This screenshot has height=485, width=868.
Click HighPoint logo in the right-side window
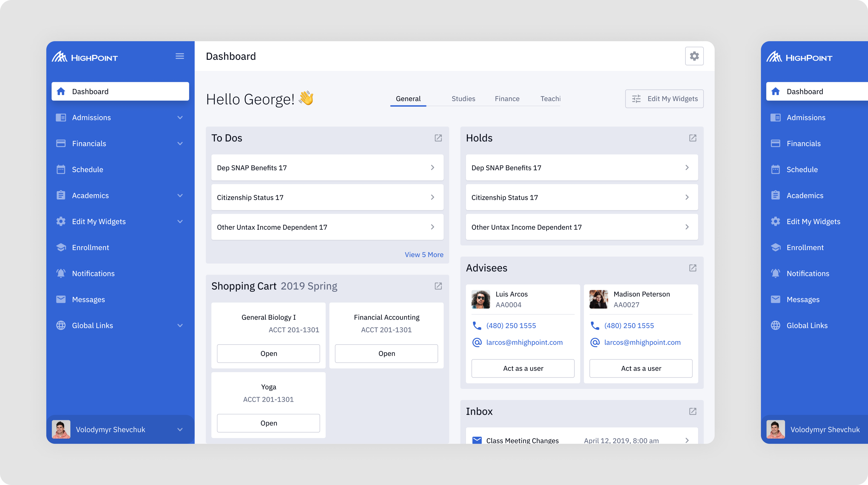(x=799, y=57)
